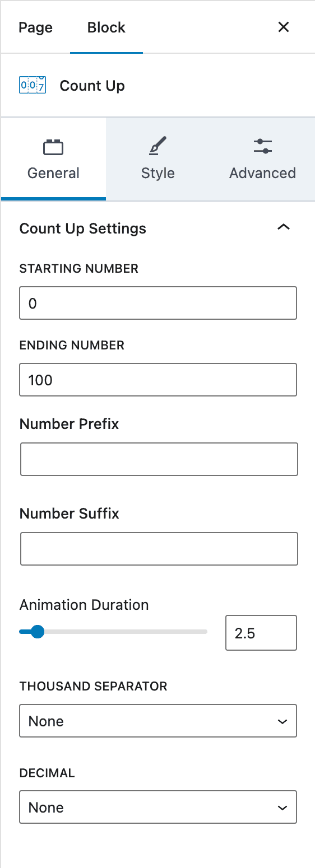Click the Count Up Settings heading
The height and width of the screenshot is (868, 315).
(x=83, y=228)
